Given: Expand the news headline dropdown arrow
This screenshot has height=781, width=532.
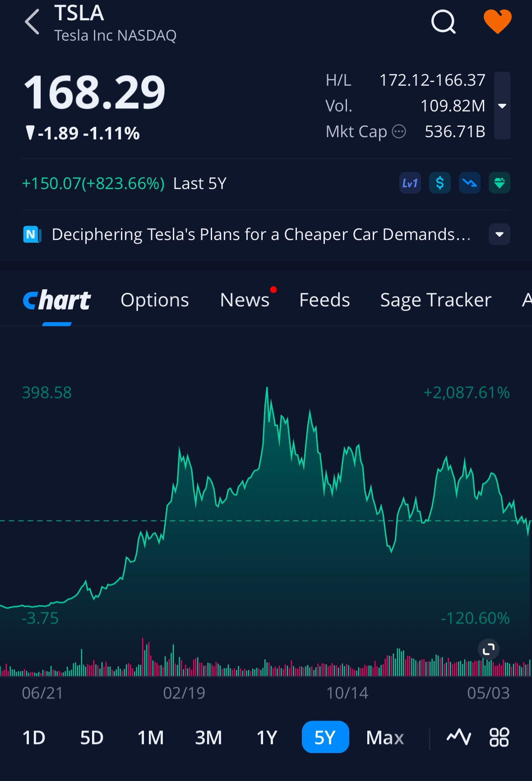Looking at the screenshot, I should click(x=500, y=234).
